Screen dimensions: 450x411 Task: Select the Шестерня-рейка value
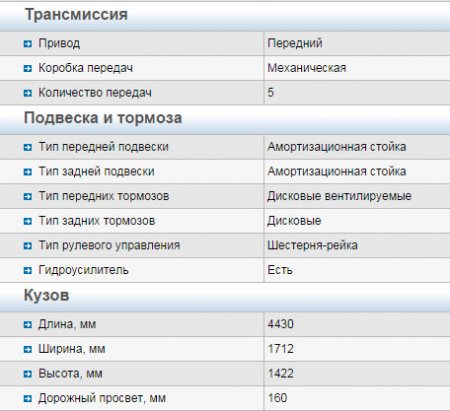tap(312, 245)
